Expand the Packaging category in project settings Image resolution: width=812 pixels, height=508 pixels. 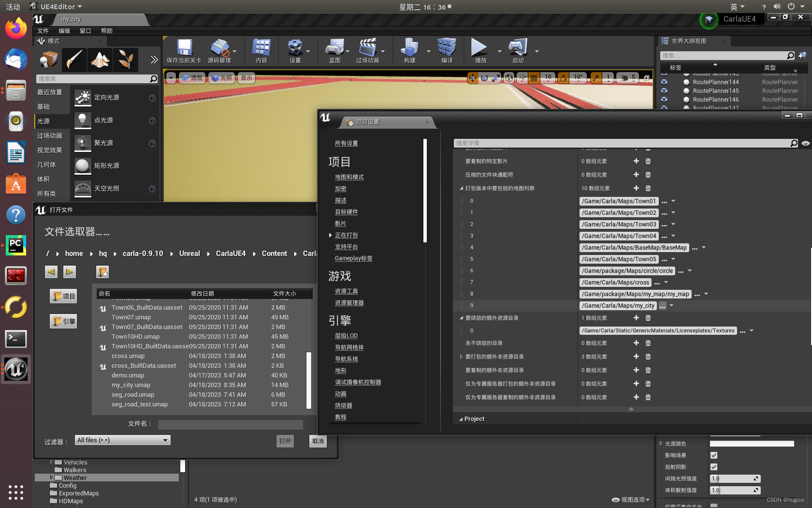point(330,235)
